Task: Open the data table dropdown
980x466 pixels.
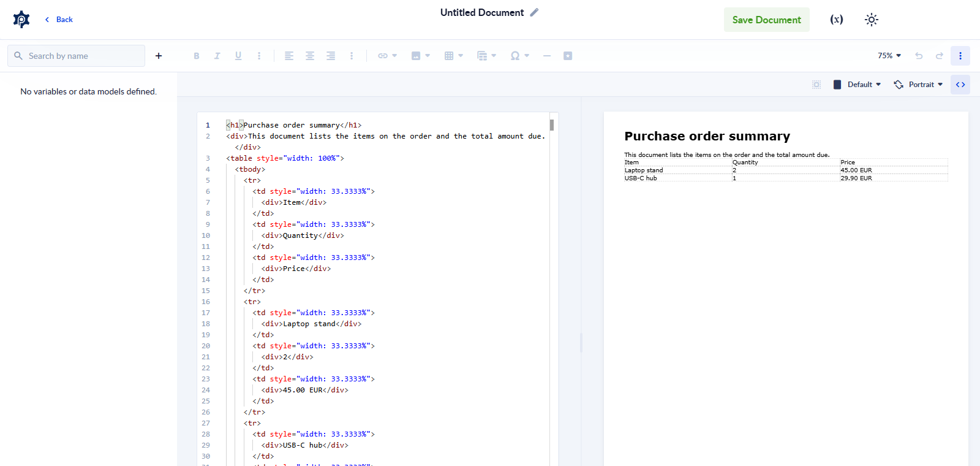Action: point(486,56)
